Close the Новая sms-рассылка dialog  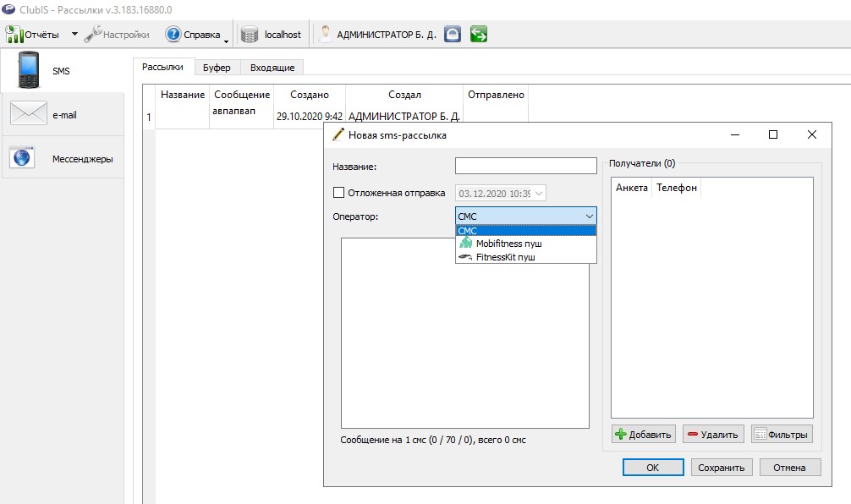[812, 134]
